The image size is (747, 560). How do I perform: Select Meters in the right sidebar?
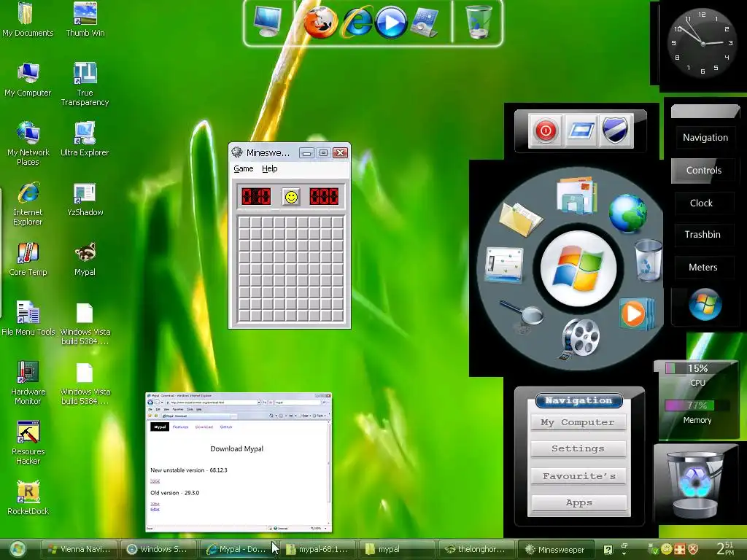pyautogui.click(x=703, y=267)
